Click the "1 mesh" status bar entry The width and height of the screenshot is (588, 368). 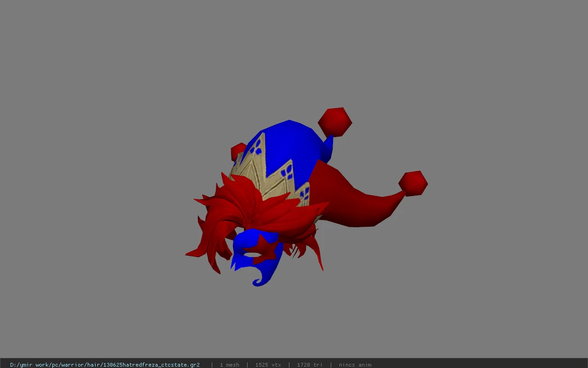(229, 365)
